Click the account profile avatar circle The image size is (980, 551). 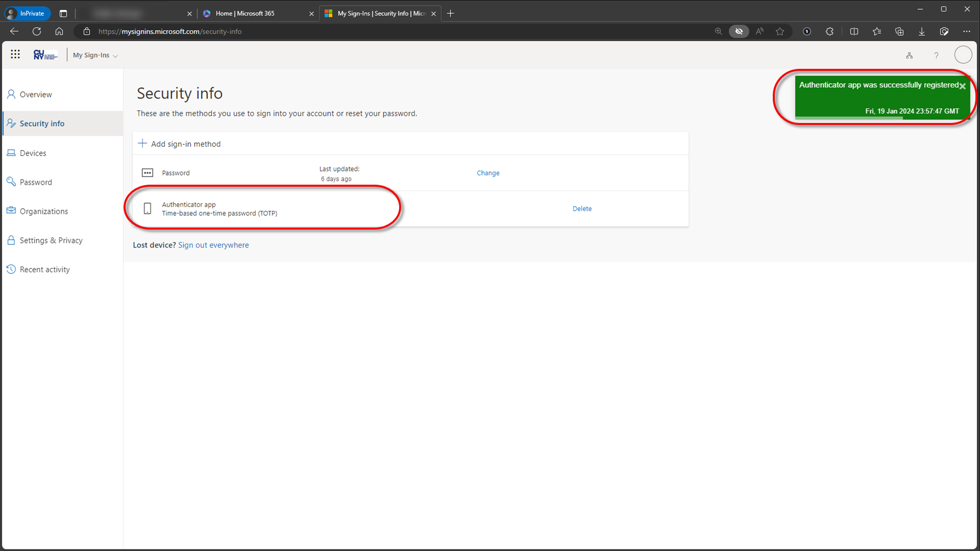pos(963,55)
